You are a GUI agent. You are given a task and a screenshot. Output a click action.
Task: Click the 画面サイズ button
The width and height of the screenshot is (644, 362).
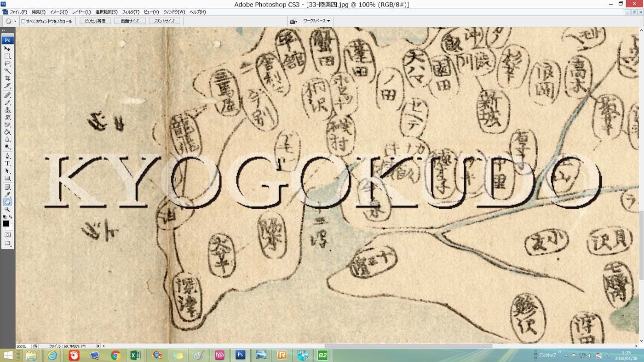(x=130, y=21)
